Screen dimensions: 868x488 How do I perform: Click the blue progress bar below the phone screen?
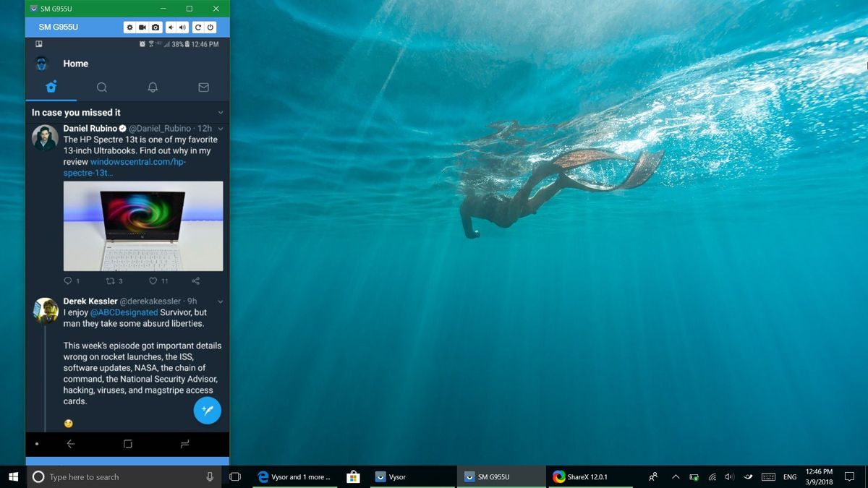127,461
